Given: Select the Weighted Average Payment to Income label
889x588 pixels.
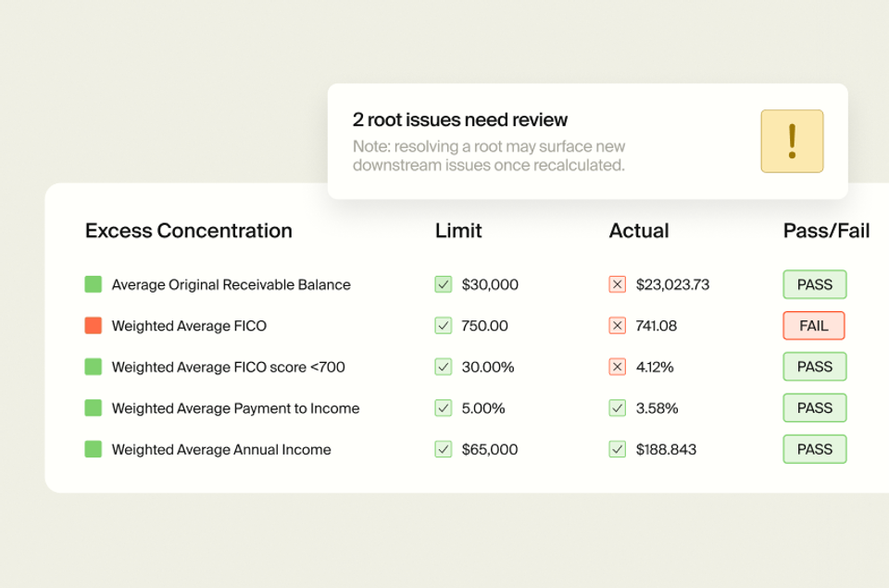Looking at the screenshot, I should [x=235, y=407].
